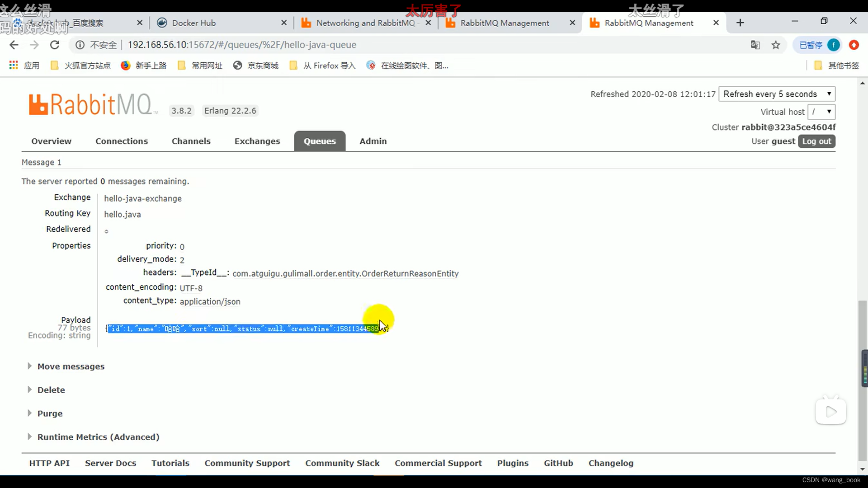Click the Log Out button
Viewport: 868px width, 488px height.
point(817,141)
